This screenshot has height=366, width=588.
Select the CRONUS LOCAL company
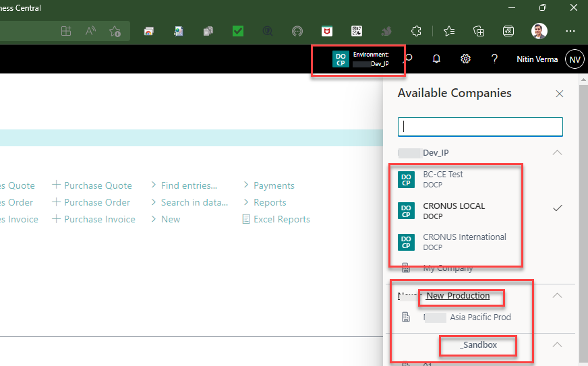(453, 211)
